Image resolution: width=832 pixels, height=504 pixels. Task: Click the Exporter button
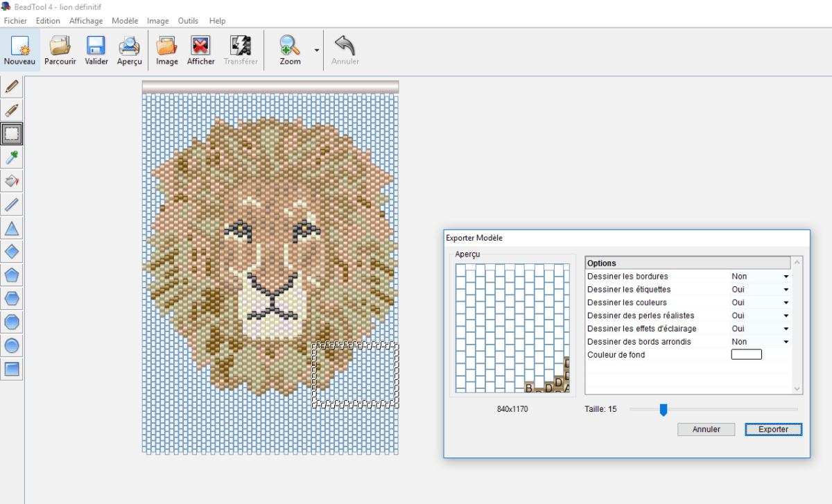773,429
